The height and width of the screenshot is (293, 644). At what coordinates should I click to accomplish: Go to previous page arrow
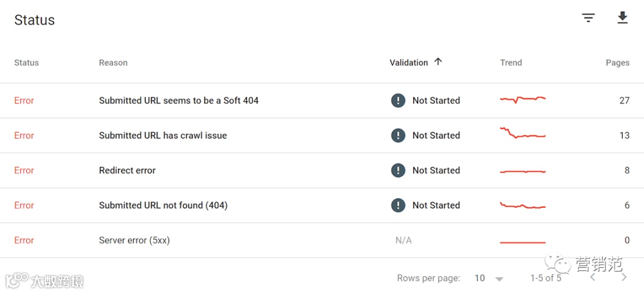pyautogui.click(x=593, y=277)
